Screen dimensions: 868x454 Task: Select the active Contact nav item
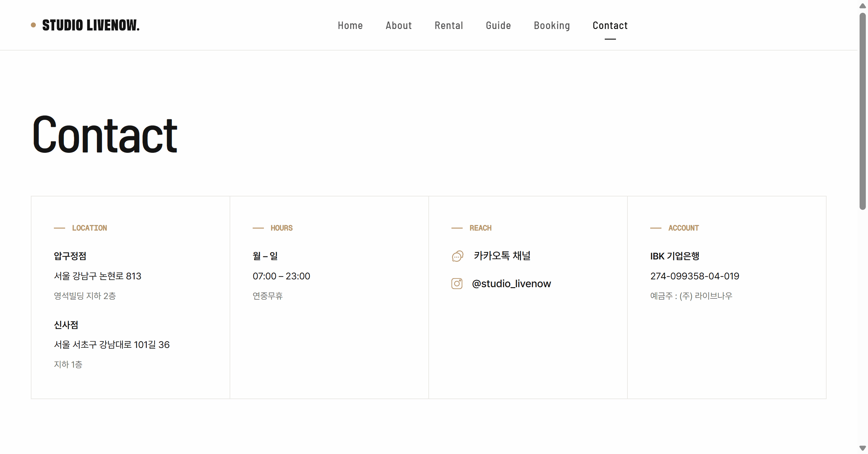tap(610, 25)
